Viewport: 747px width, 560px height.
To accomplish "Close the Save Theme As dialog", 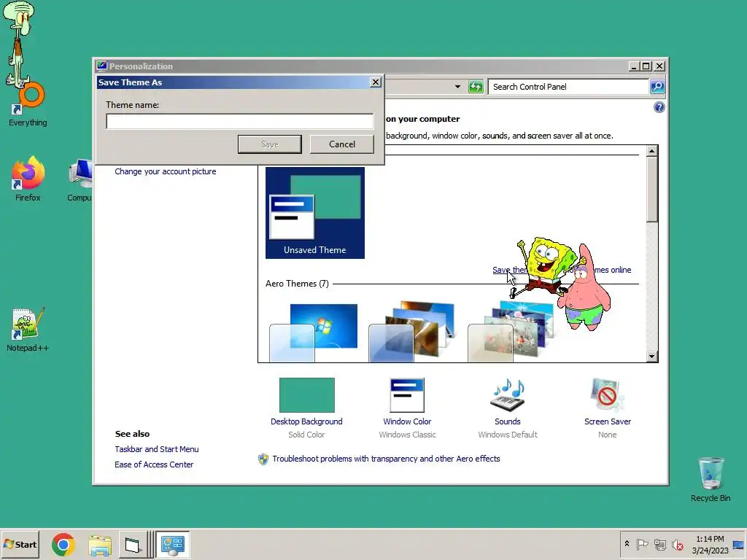I will click(x=376, y=82).
